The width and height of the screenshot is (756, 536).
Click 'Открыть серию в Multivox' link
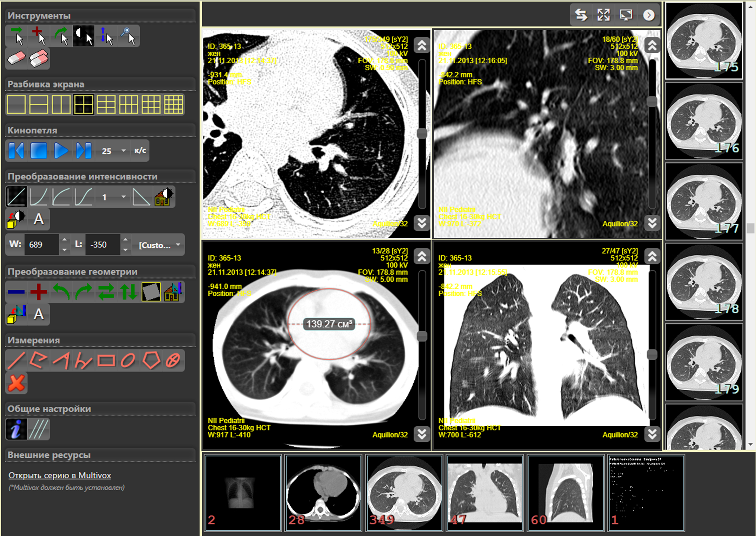(60, 475)
